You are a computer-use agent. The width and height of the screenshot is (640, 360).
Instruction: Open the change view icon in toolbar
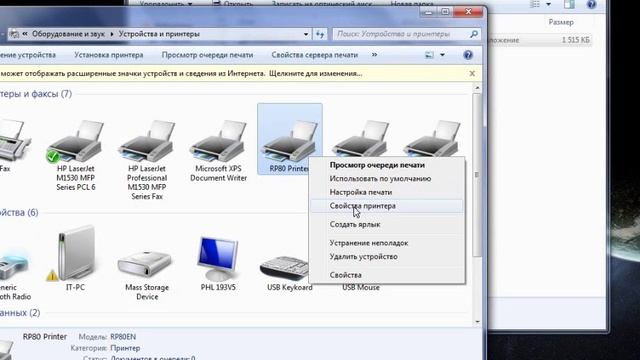tap(429, 55)
